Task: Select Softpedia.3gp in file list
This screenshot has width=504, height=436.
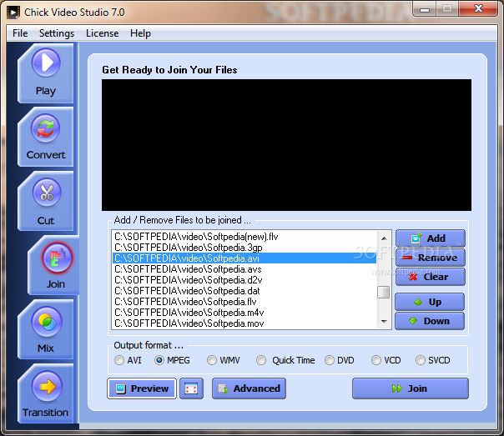Action: click(244, 248)
